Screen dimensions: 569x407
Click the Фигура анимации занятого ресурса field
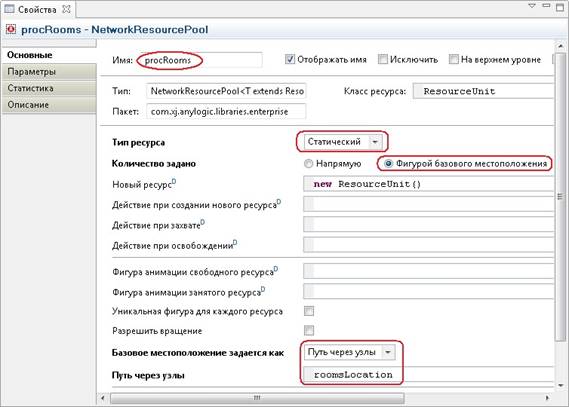pos(429,291)
